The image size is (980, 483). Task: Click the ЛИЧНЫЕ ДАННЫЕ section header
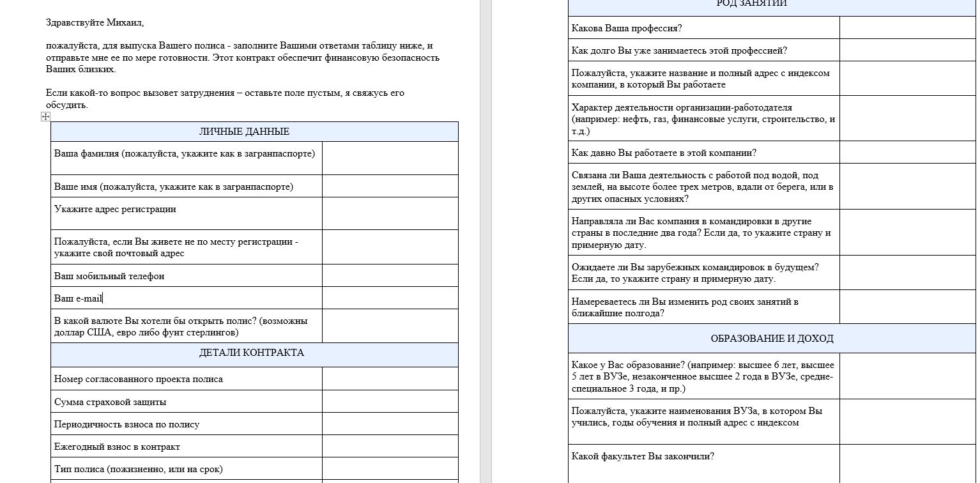(x=254, y=132)
